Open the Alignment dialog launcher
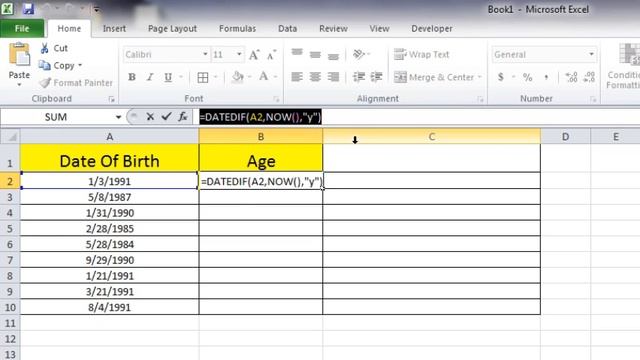Viewport: 640px width, 360px height. click(x=480, y=99)
